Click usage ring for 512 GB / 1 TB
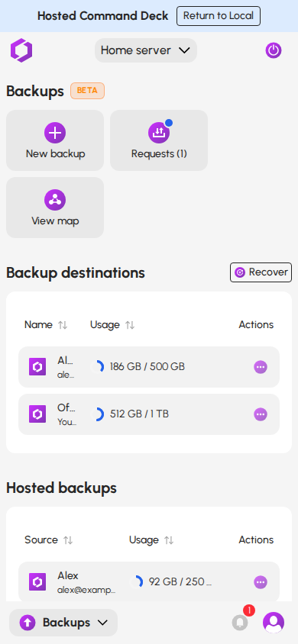The width and height of the screenshot is (298, 644). point(97,414)
